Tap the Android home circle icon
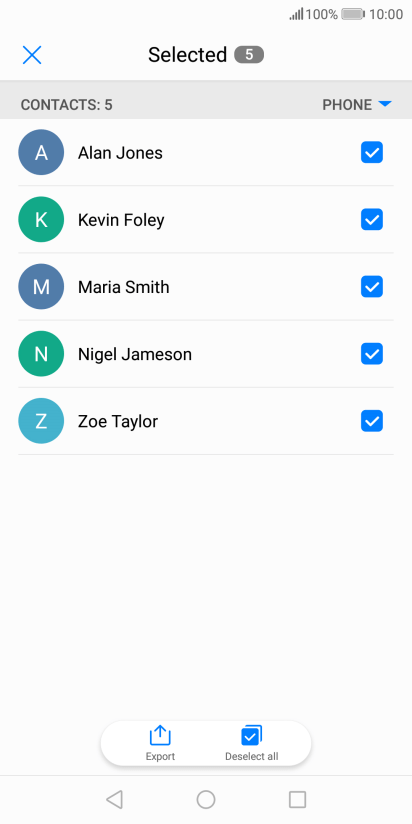412x824 pixels. 206,799
